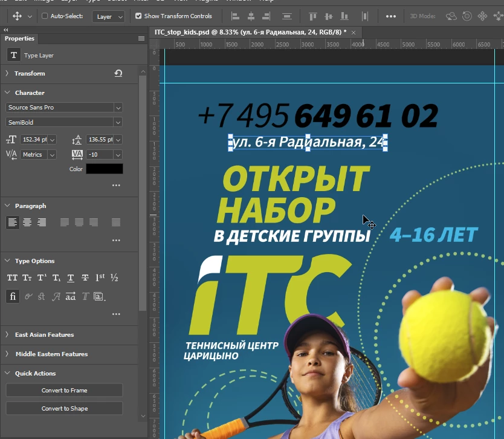Click the Type Layer T icon

[x=14, y=55]
